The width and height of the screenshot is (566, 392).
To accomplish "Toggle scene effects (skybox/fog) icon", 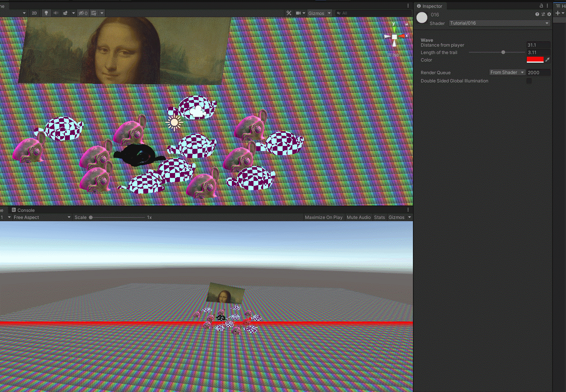I will click(65, 13).
